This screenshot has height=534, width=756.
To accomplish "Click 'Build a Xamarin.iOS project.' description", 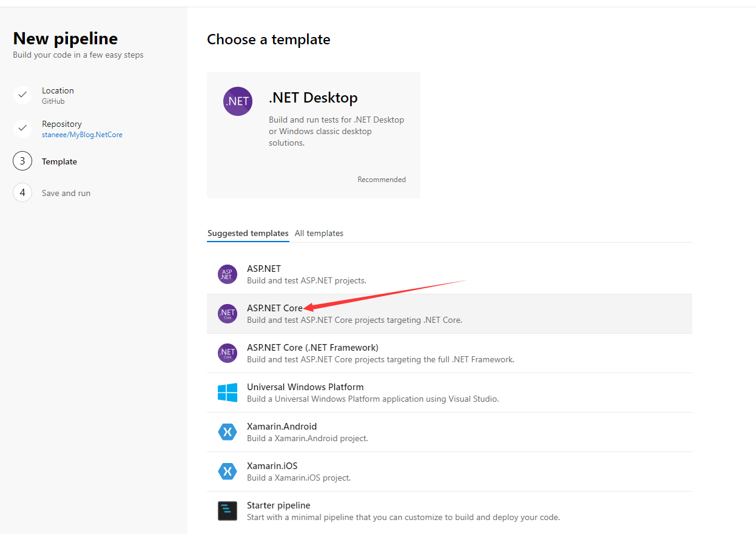I will [x=299, y=478].
